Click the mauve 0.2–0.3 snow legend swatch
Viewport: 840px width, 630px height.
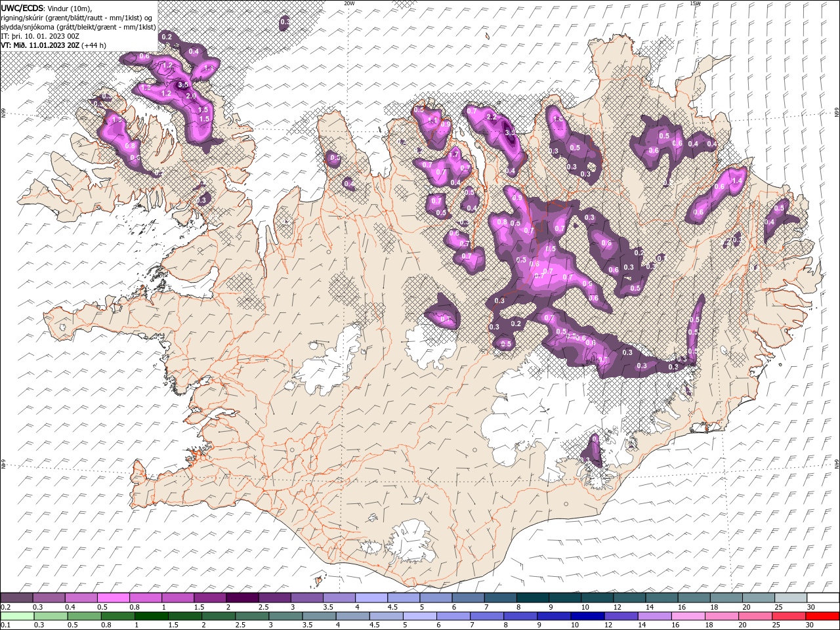[16, 598]
